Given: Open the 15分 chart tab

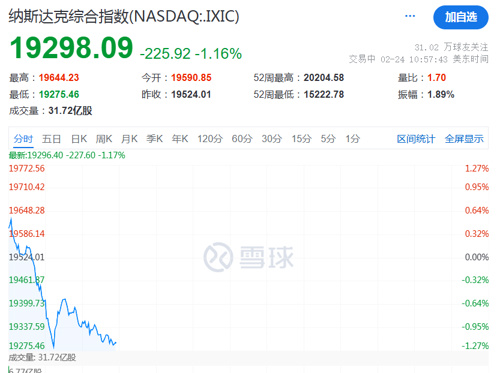Looking at the screenshot, I should click(302, 139).
